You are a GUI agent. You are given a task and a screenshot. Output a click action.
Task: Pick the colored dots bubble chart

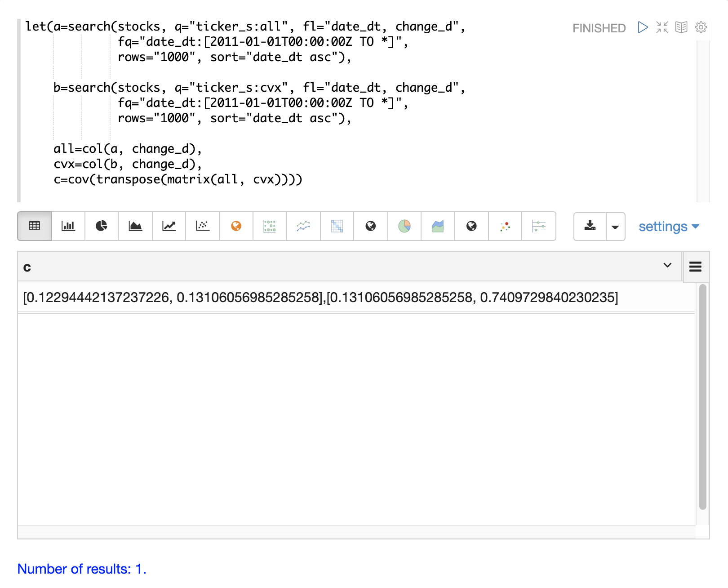505,226
